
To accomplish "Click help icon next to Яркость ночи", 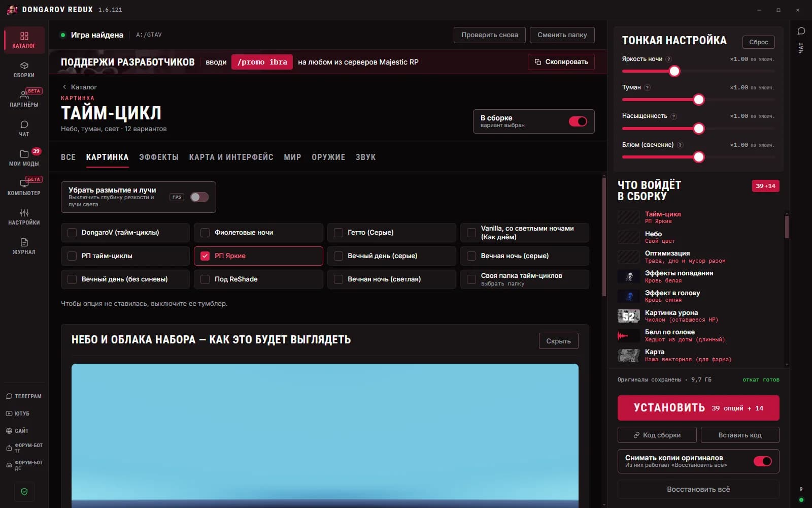I will click(x=668, y=59).
